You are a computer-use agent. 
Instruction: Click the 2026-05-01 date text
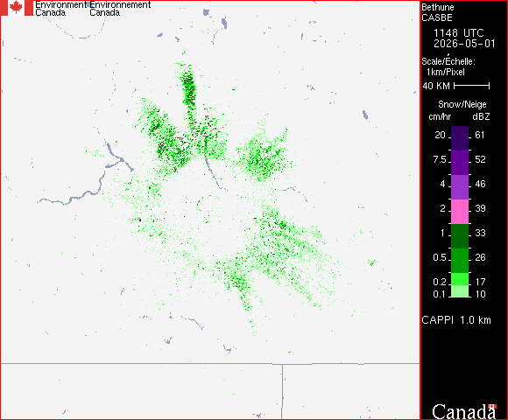[464, 44]
